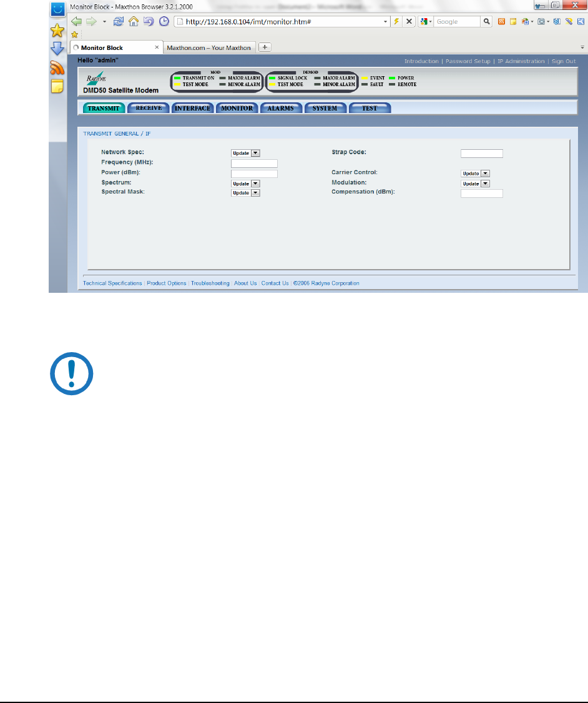Screen dimensions: 588x703
Task: Open the History clock icon
Action: click(x=164, y=21)
